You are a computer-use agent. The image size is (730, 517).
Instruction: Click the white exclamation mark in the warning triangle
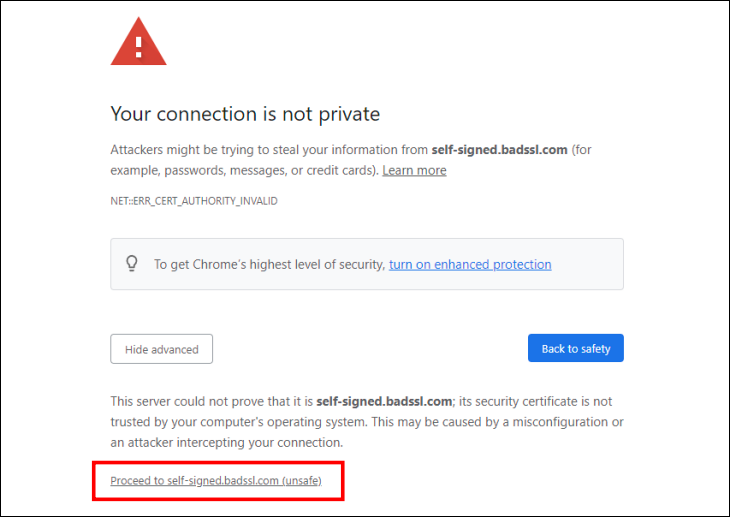[138, 47]
